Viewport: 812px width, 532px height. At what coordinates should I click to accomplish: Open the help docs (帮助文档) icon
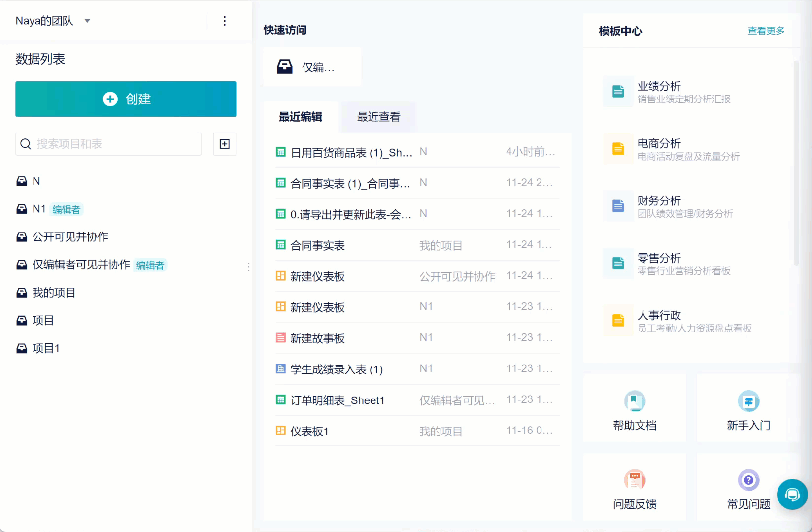pos(635,401)
